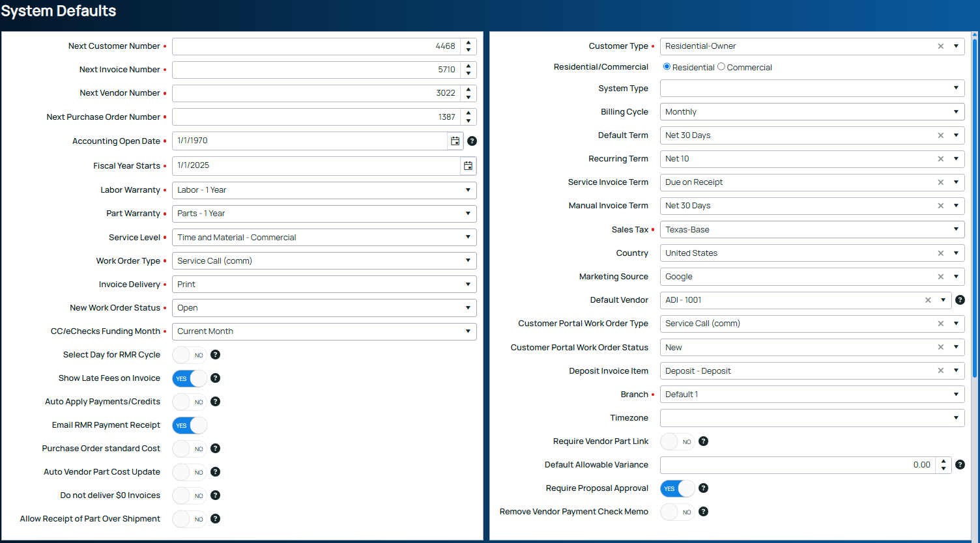Show help for Auto Apply Payments/Credits
This screenshot has height=543, width=980.
[215, 402]
